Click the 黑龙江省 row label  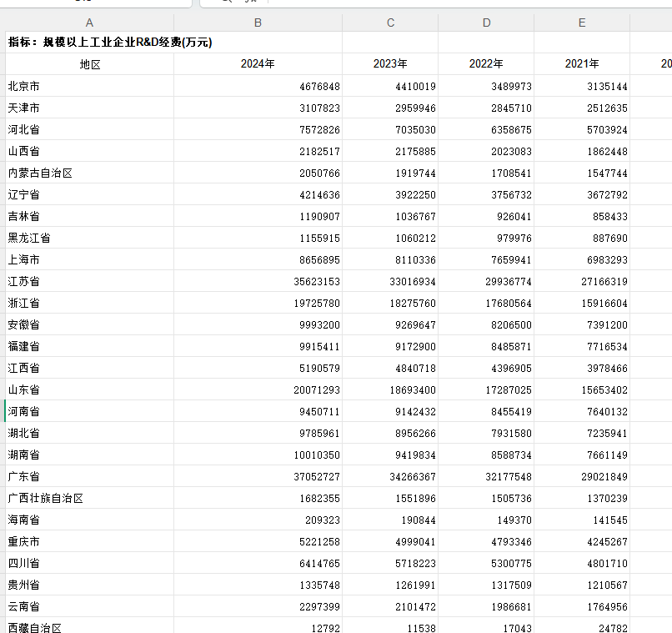(29, 238)
